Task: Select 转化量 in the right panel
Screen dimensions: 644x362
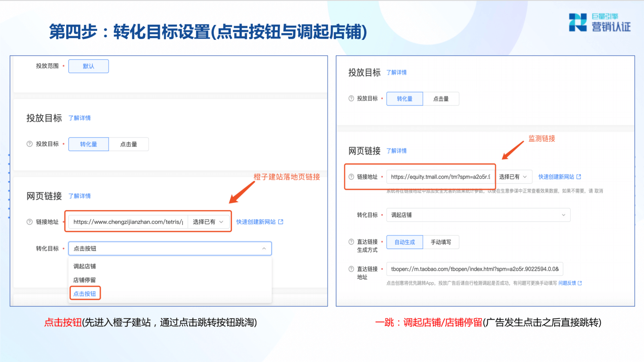Action: 404,99
